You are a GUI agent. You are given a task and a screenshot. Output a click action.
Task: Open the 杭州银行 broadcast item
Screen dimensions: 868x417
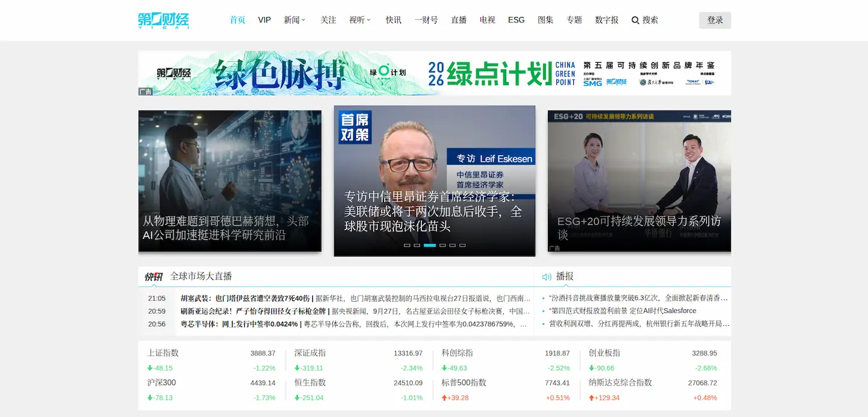[x=638, y=324]
